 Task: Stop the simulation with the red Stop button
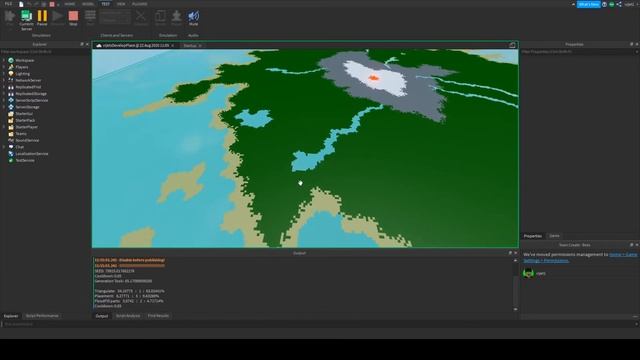pos(73,16)
